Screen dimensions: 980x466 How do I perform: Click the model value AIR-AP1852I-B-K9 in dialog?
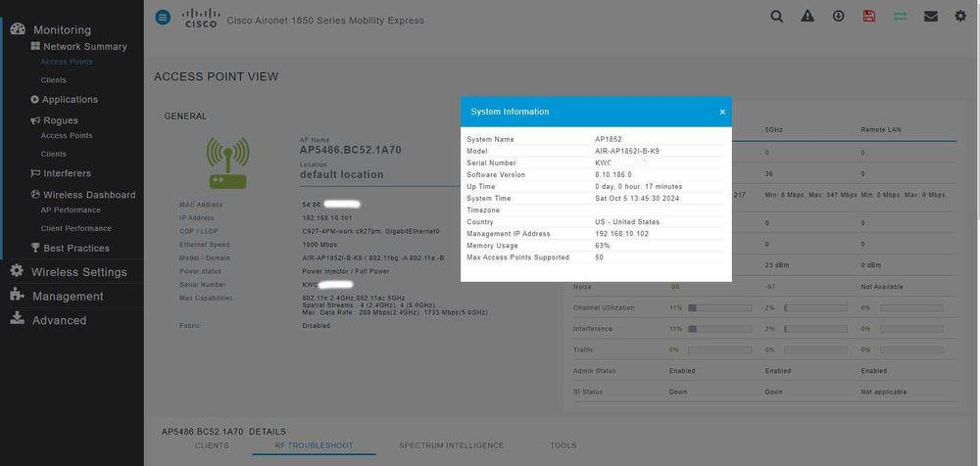click(x=627, y=151)
